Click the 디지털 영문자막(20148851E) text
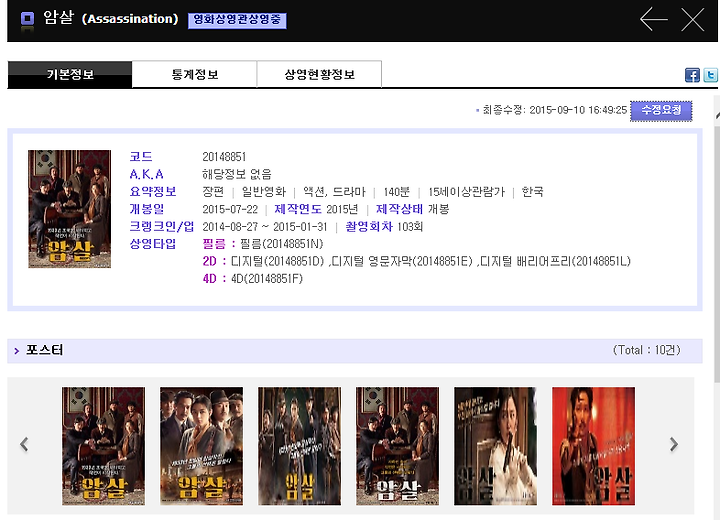This screenshot has height=520, width=720. pyautogui.click(x=401, y=261)
